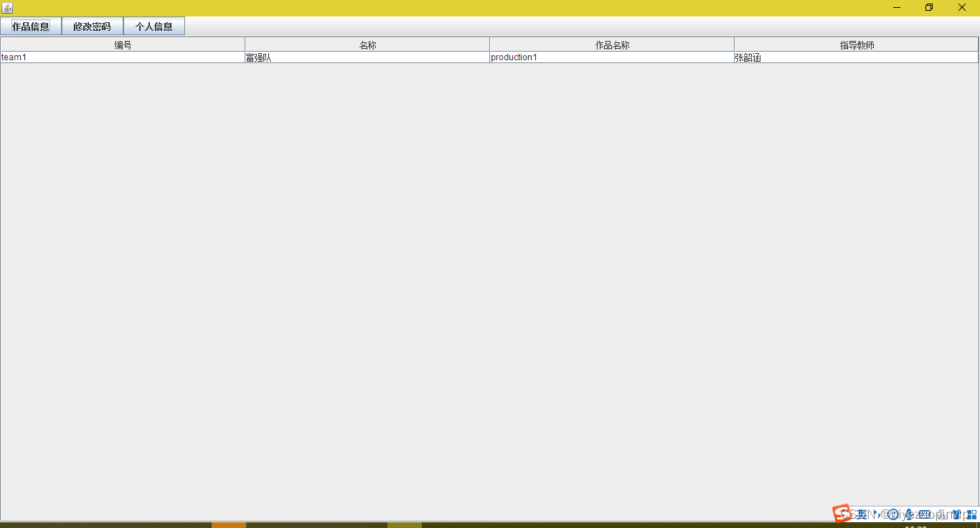
Task: Click the Sogou microphone voice input icon
Action: [x=908, y=514]
